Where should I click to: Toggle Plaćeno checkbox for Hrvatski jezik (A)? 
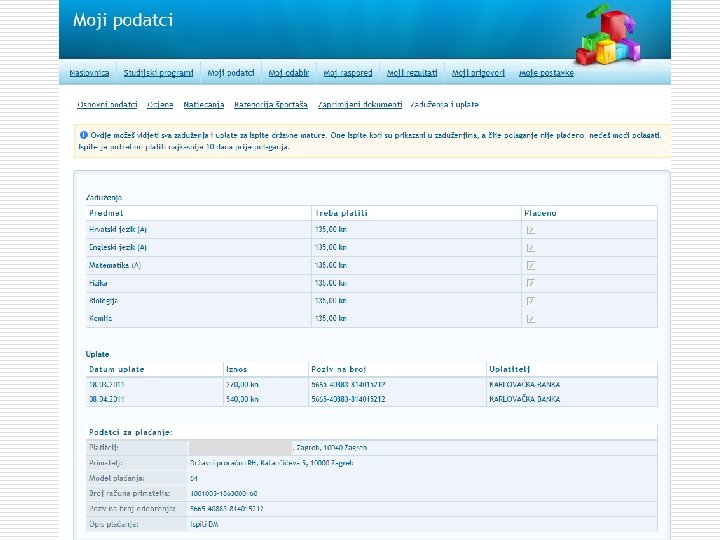point(530,230)
